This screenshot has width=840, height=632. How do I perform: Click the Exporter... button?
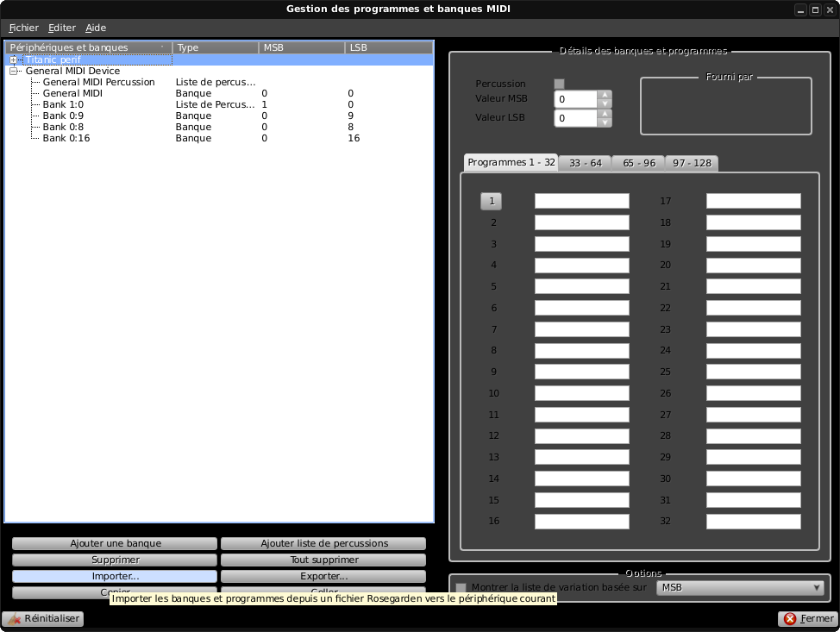(323, 576)
